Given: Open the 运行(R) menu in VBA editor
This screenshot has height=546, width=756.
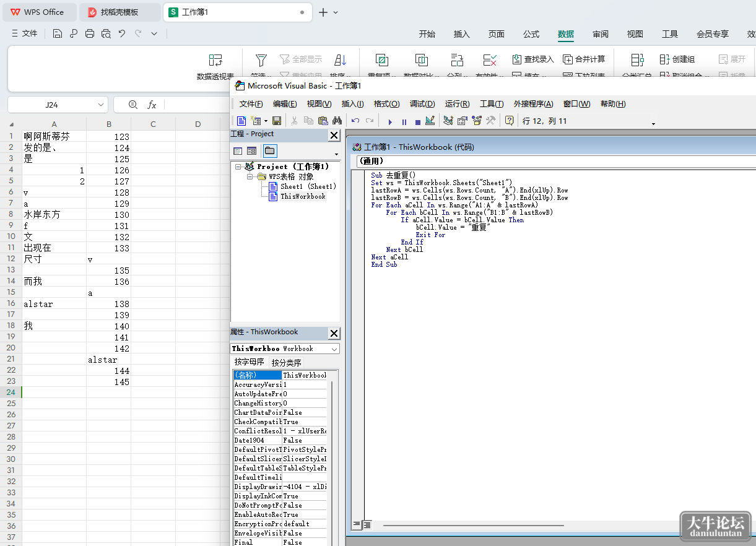Looking at the screenshot, I should 457,103.
